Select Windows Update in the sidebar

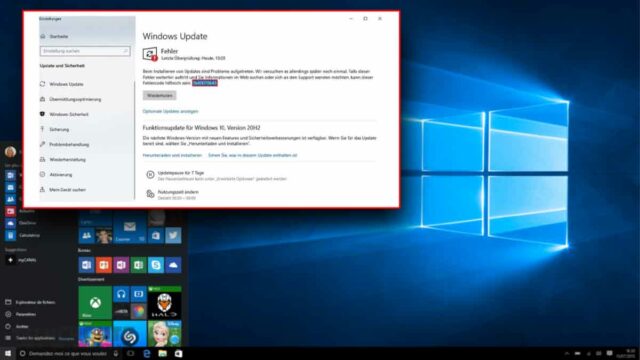(x=66, y=84)
